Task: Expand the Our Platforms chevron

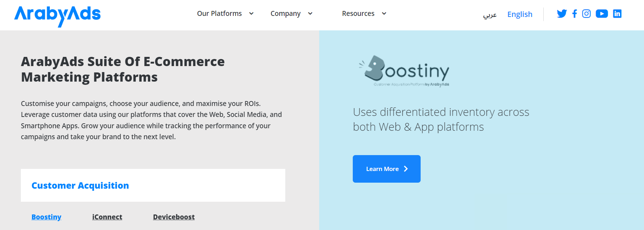Action: 251,14
